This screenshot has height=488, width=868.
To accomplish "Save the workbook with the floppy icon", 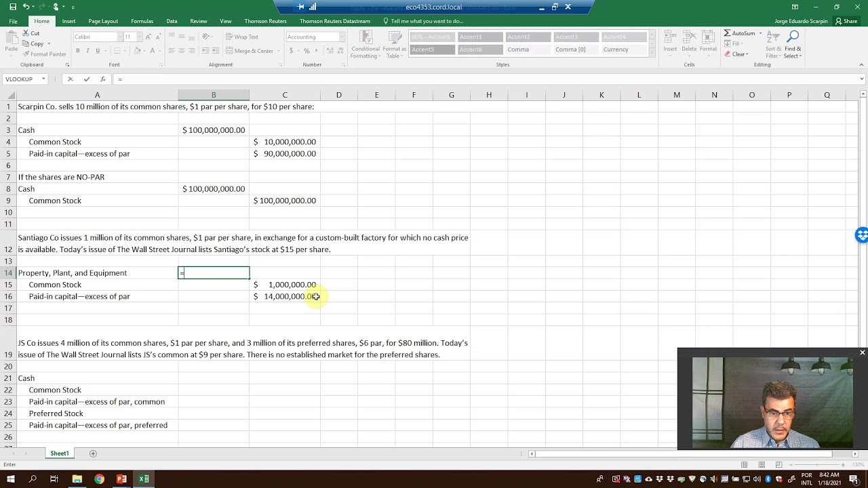I will 13,7.
